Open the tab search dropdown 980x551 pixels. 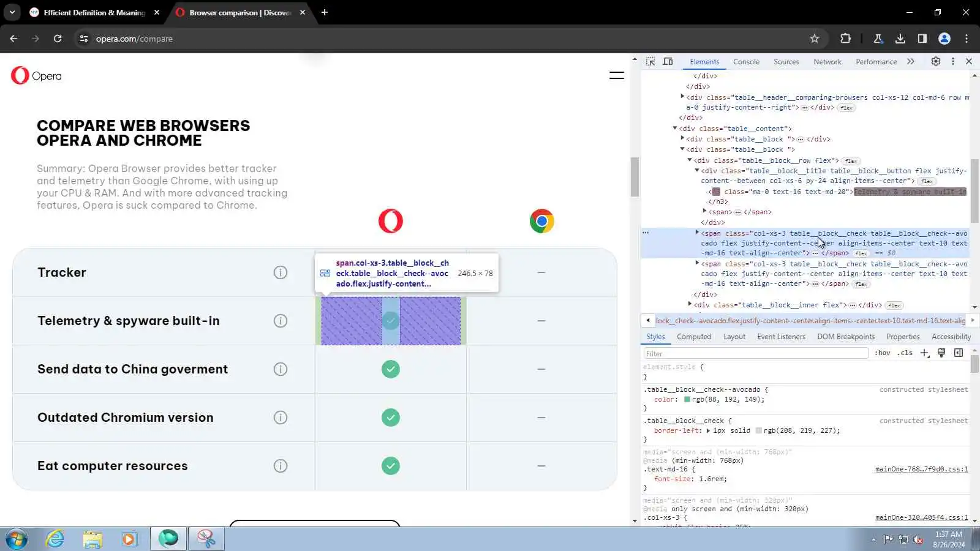[x=12, y=12]
